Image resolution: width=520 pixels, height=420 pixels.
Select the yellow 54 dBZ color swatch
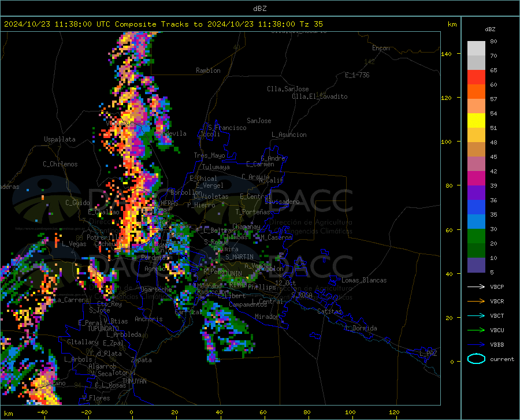point(476,121)
